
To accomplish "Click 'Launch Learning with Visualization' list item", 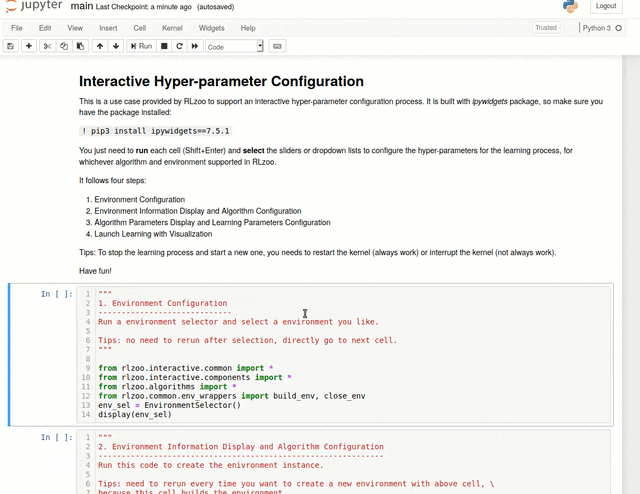I will pos(153,234).
